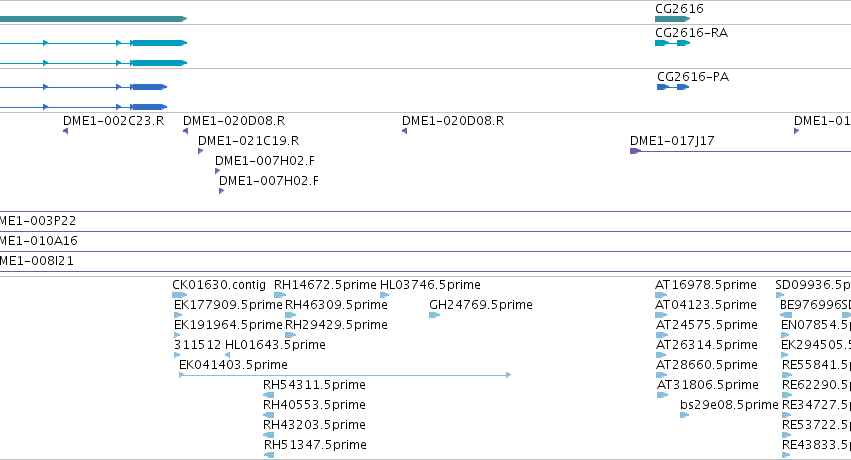Open the AT16978.5prime label

706,285
